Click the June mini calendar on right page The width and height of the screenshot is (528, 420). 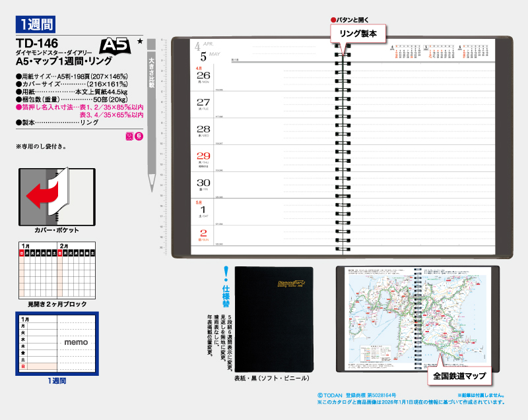(x=473, y=52)
